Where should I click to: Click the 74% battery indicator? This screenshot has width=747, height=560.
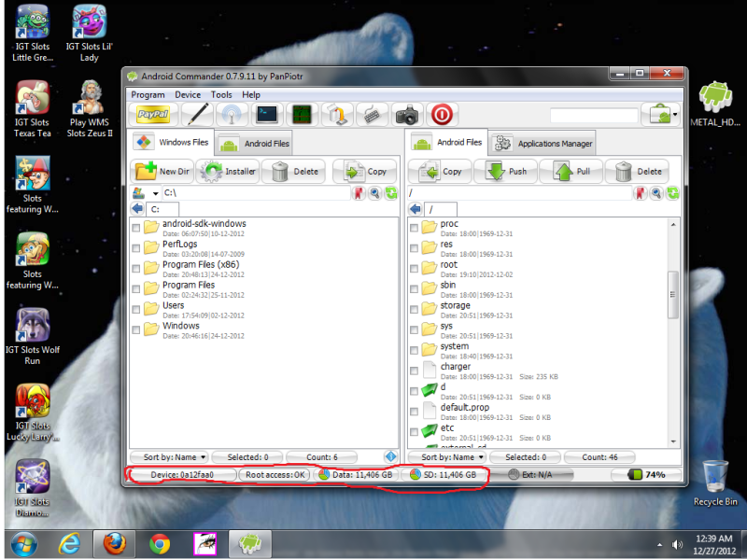[x=646, y=475]
